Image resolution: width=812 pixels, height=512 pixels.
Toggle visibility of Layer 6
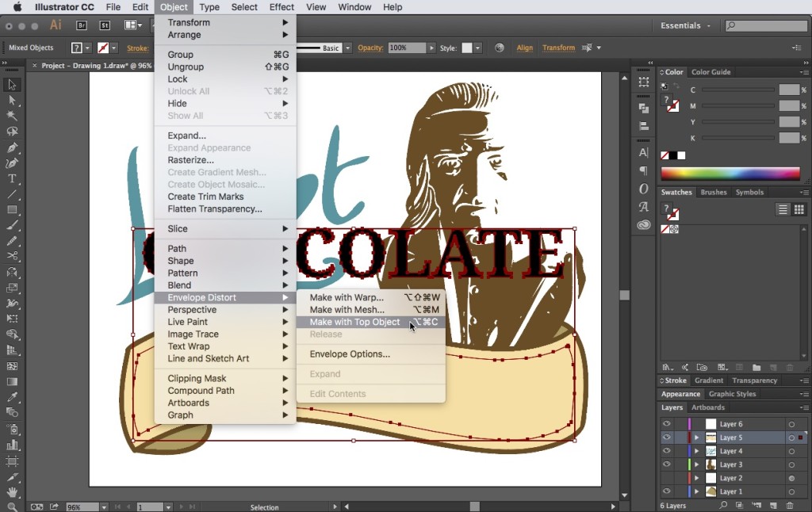(666, 424)
